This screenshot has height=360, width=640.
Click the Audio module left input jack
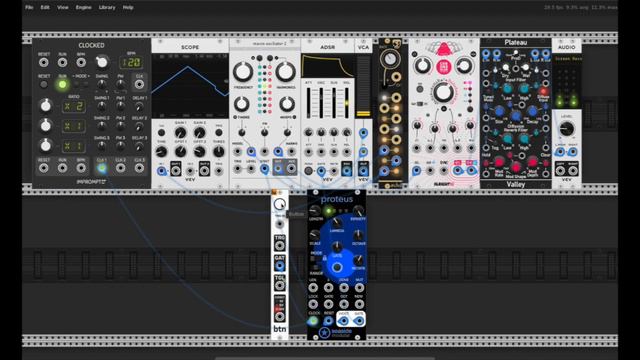click(x=560, y=152)
